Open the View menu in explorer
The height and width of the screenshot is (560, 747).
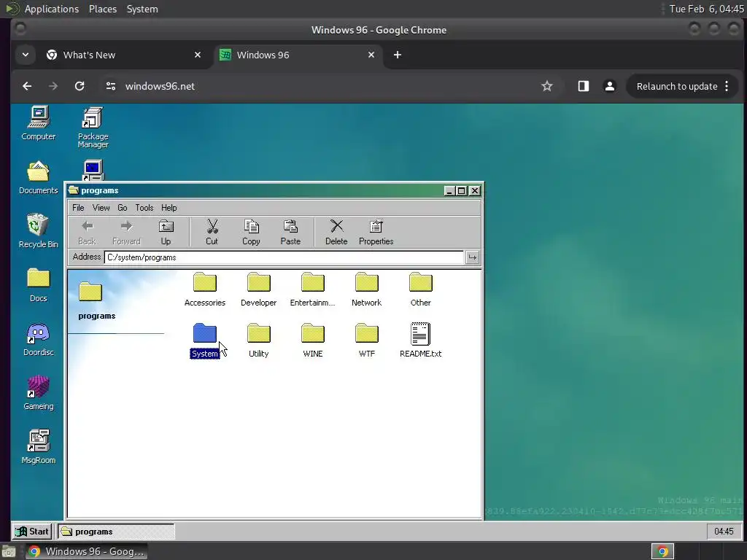click(x=101, y=208)
